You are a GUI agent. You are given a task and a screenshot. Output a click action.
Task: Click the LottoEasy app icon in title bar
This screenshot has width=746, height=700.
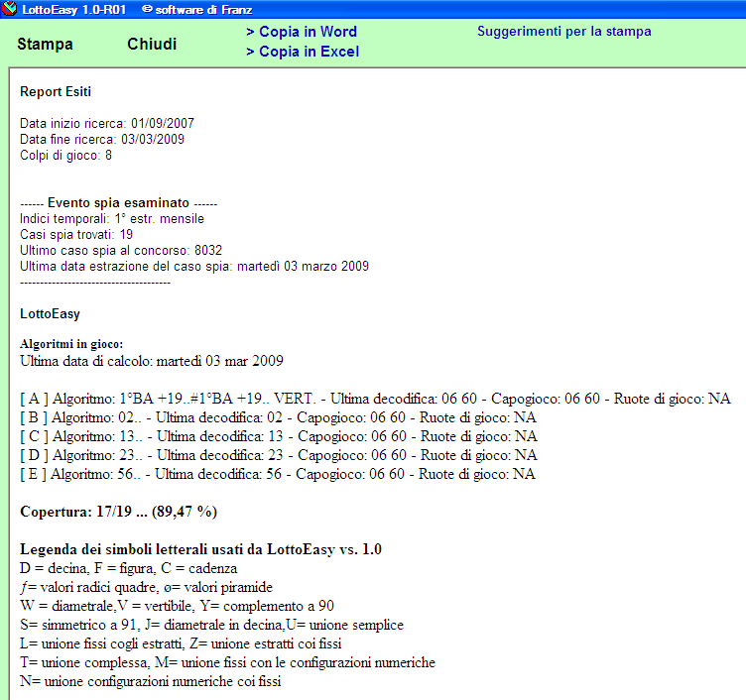(x=10, y=9)
